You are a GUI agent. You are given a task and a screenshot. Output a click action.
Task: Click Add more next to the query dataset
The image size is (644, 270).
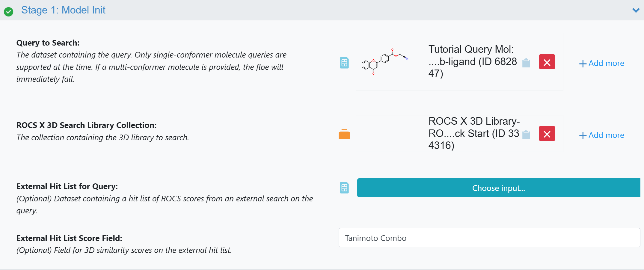pos(601,63)
